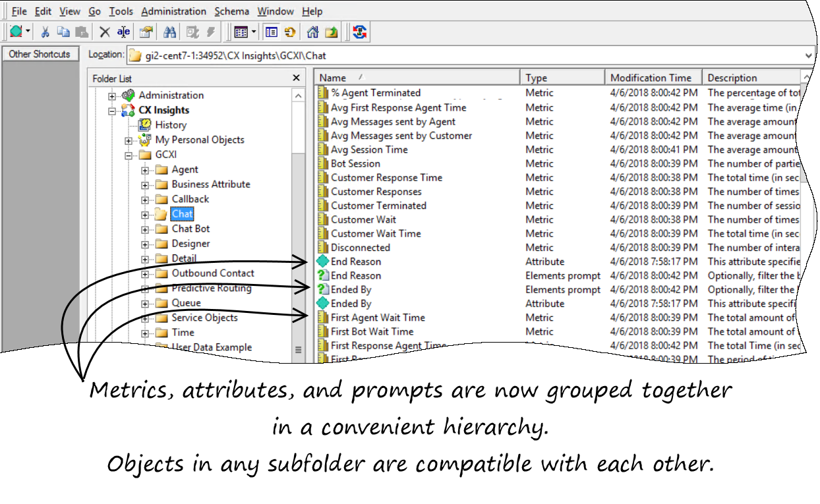
Task: Open the Schema menu
Action: click(231, 11)
